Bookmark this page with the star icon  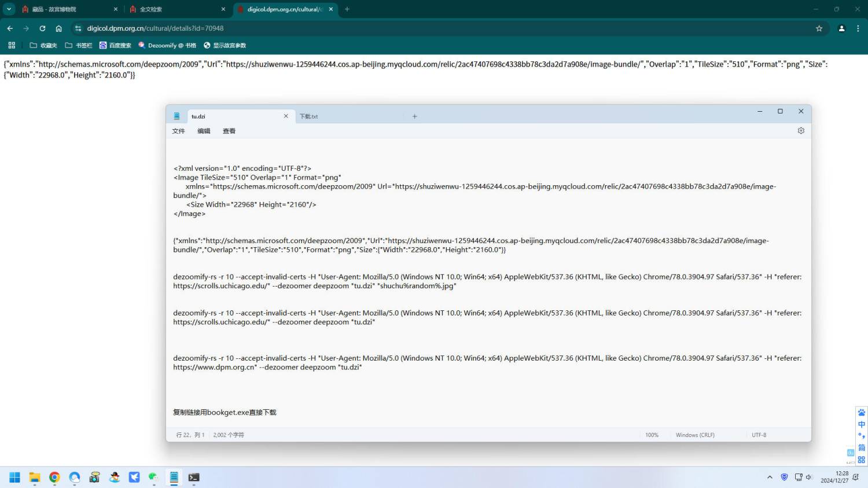(819, 28)
